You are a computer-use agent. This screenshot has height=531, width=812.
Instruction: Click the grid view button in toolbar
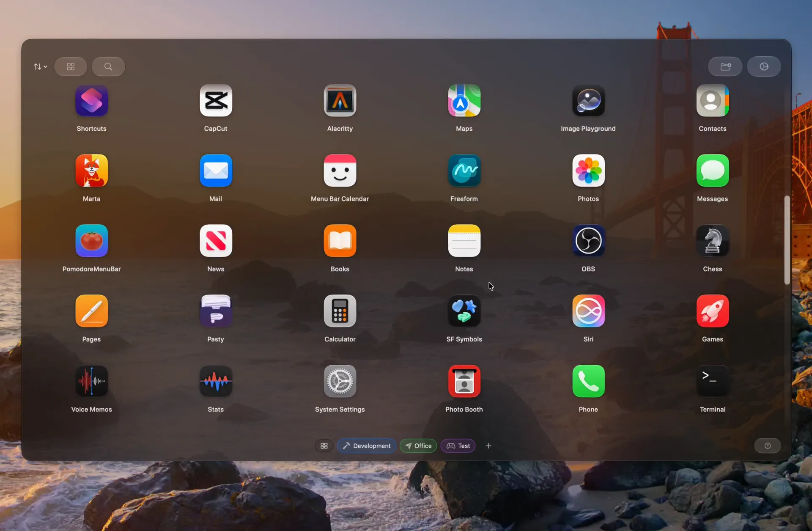pos(71,67)
